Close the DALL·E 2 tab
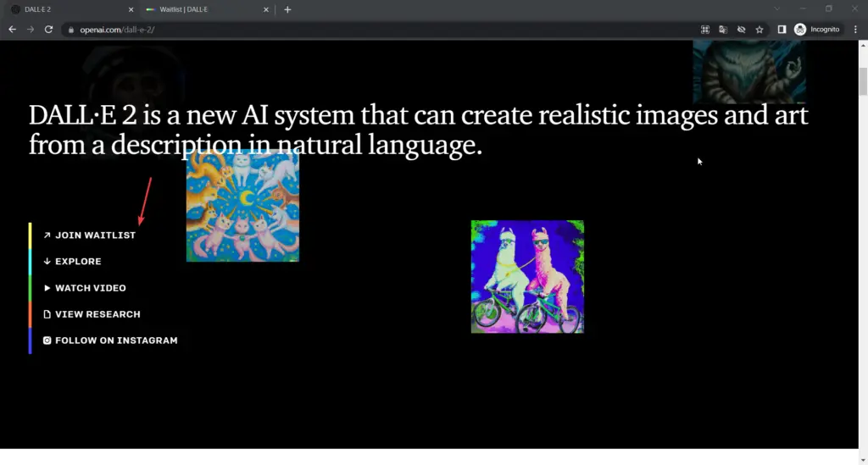Screen dimensions: 868x465 [131, 9]
